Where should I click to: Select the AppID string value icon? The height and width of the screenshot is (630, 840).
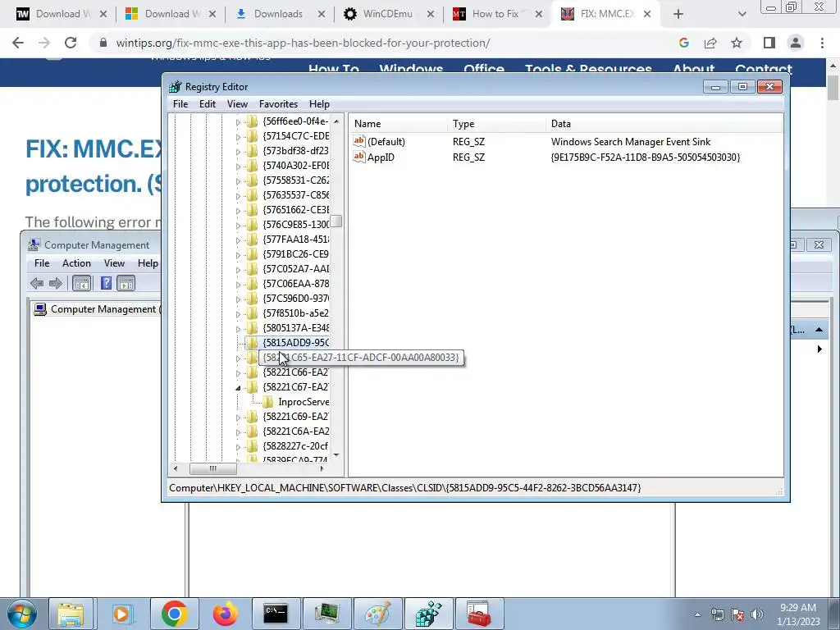click(x=359, y=157)
